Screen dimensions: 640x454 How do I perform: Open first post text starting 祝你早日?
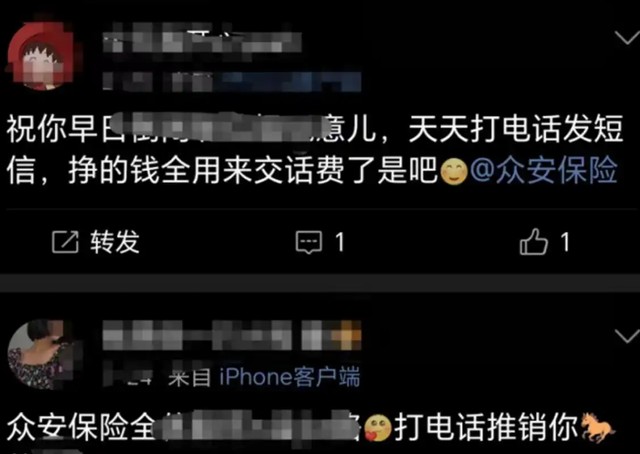click(314, 149)
